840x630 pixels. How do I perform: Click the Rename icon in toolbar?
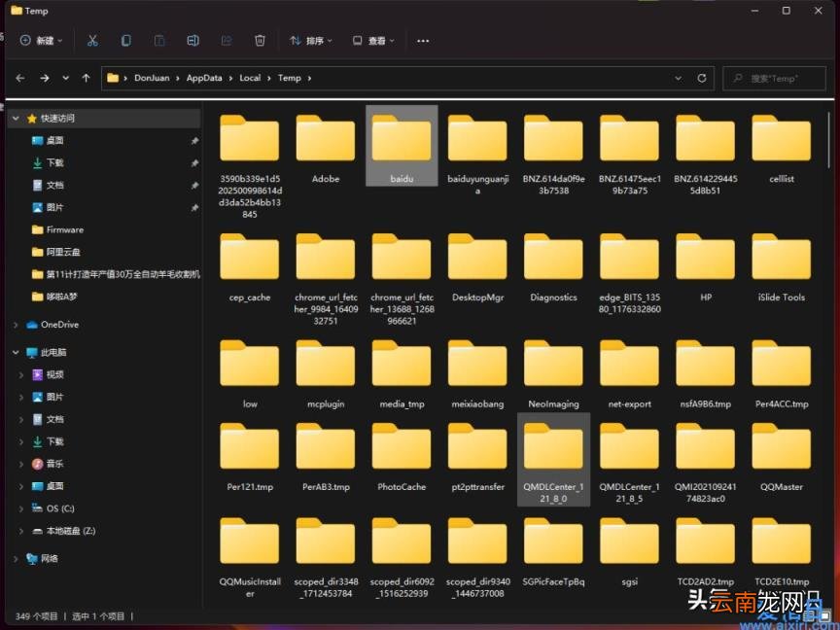[192, 41]
